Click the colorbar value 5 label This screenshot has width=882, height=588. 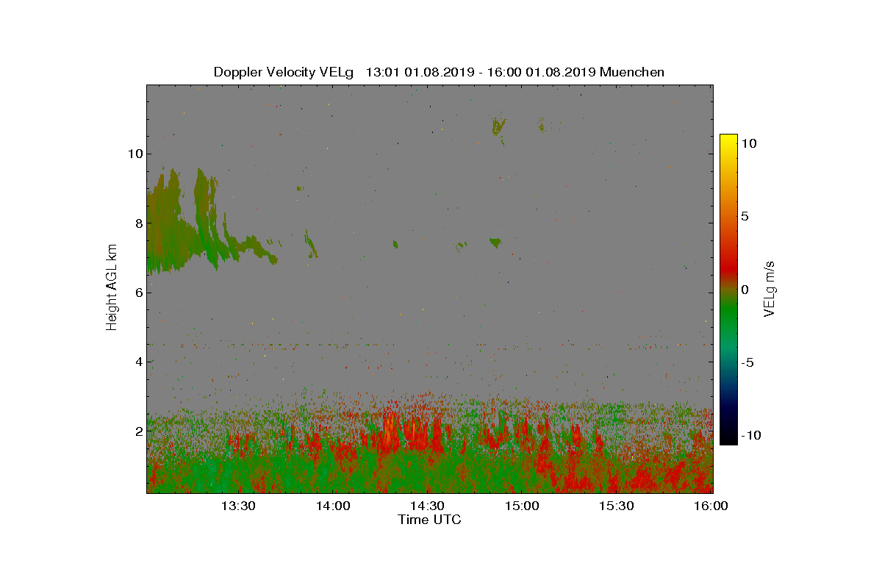coord(745,217)
